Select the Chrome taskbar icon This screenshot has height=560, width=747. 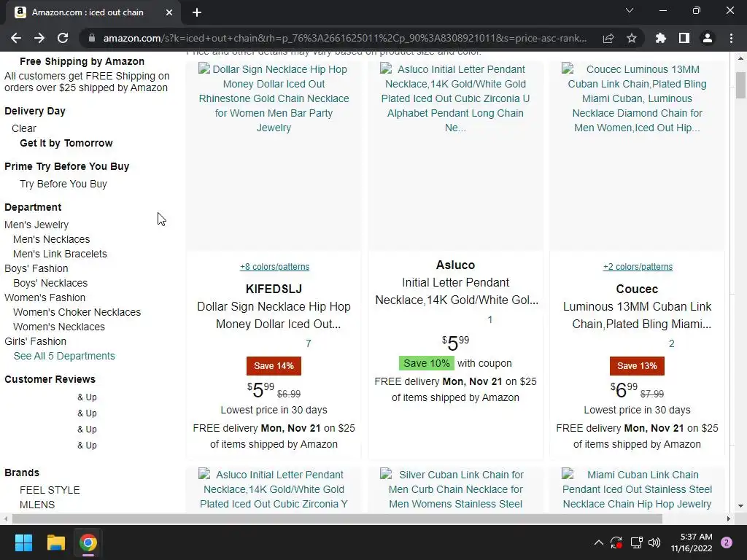point(88,542)
